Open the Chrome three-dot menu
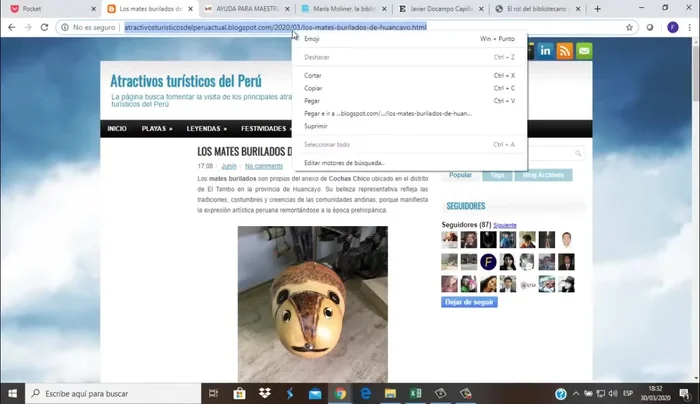The width and height of the screenshot is (700, 404). coord(690,27)
